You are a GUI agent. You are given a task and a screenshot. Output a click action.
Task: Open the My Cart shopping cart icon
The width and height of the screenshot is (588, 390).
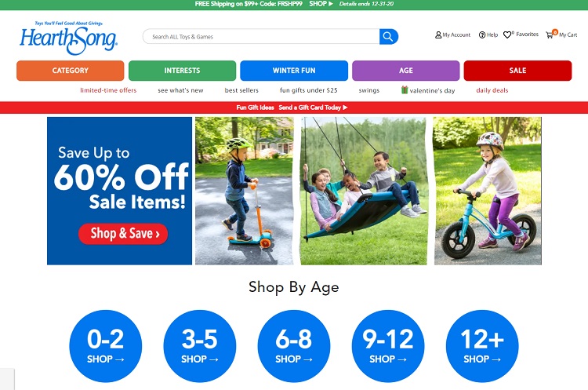[x=550, y=35]
